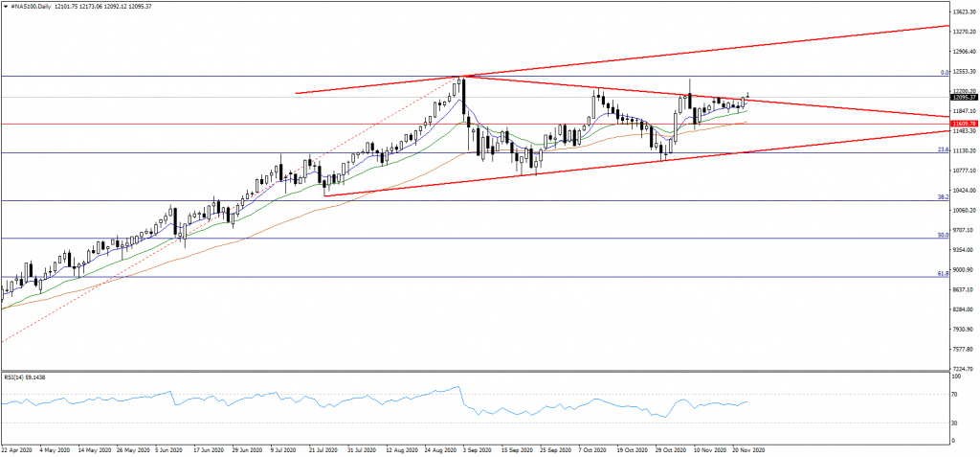This screenshot has height=457, width=980.
Task: Click the #NAS100,Daily chart title
Action: tap(31, 5)
